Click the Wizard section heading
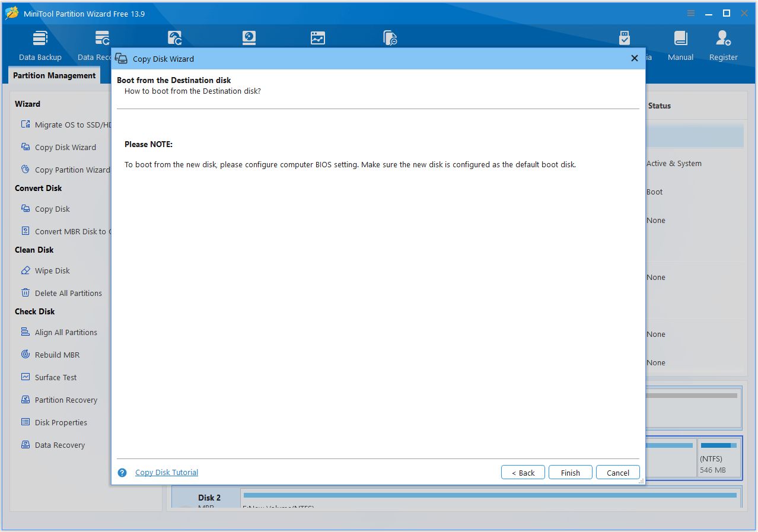The height and width of the screenshot is (532, 758). [x=27, y=104]
